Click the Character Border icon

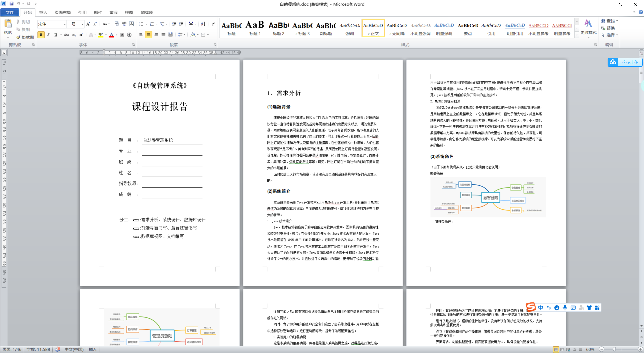(131, 24)
